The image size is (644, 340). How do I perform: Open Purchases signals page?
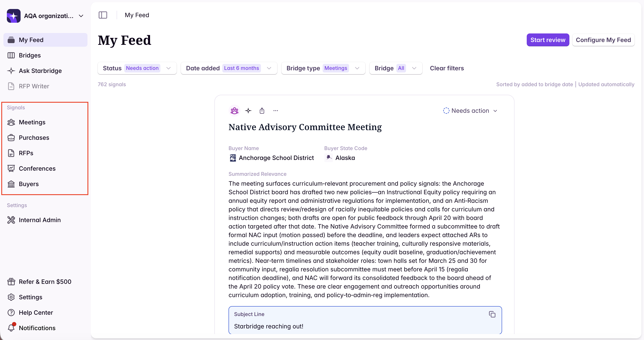point(34,137)
